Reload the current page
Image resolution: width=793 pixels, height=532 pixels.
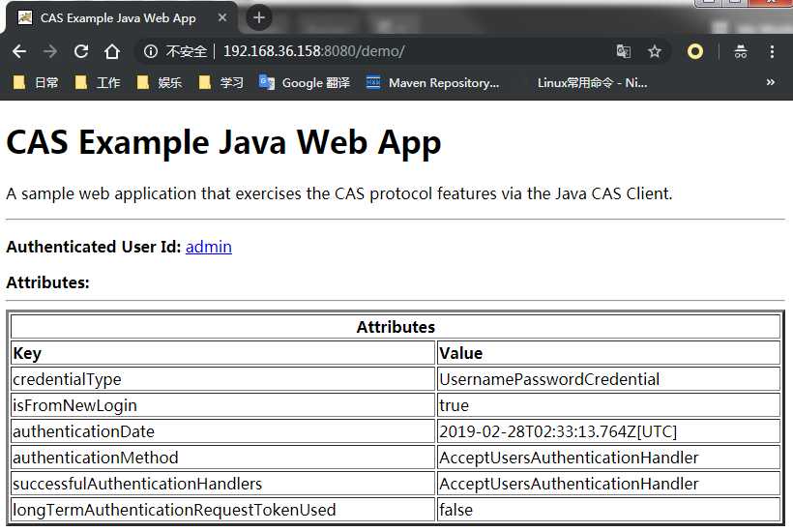click(81, 51)
